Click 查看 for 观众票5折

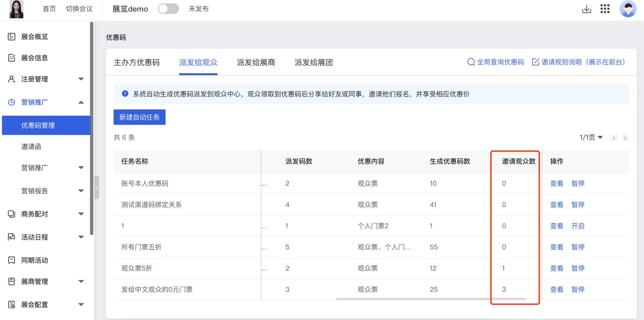pos(557,268)
